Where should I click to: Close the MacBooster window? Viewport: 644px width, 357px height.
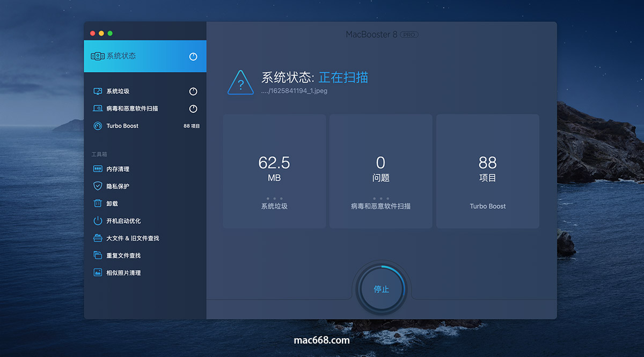[92, 33]
